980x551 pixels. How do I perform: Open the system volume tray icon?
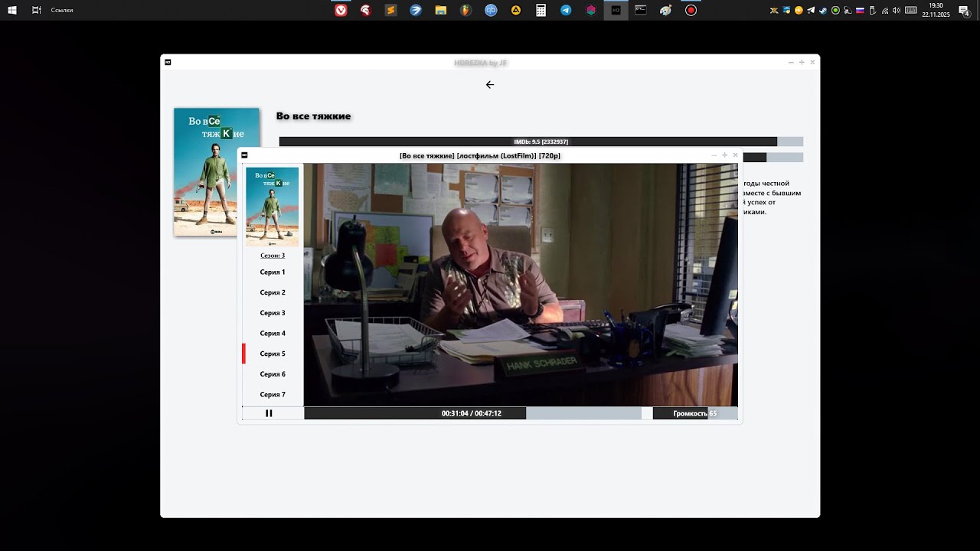tap(897, 10)
